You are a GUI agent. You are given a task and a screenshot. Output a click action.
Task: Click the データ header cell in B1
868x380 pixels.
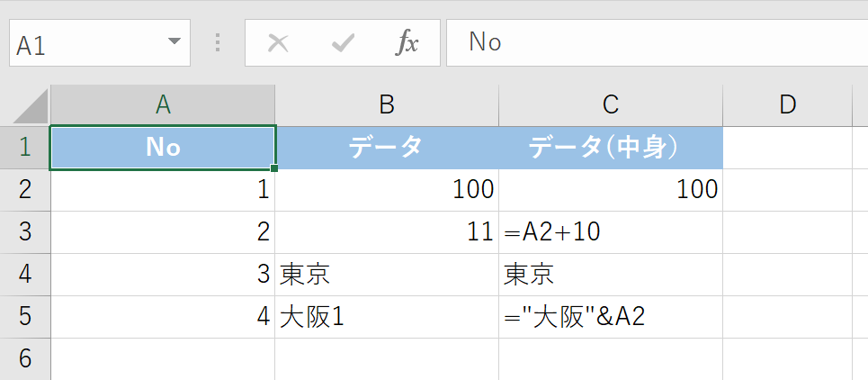tap(387, 148)
